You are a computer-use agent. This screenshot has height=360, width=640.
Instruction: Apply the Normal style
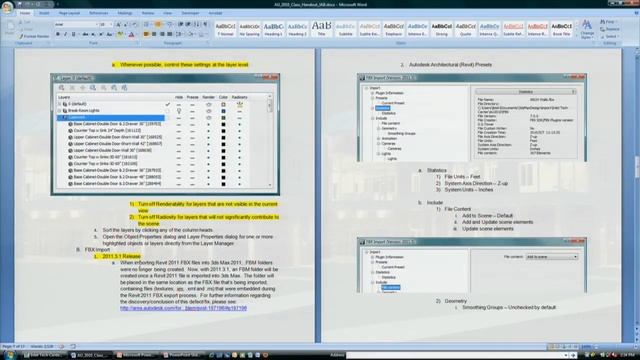(x=225, y=29)
